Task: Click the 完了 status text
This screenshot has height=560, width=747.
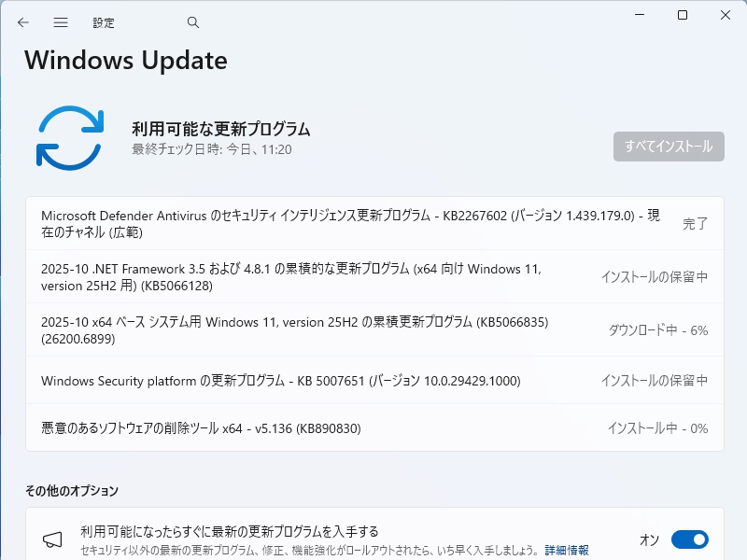Action: (x=695, y=223)
